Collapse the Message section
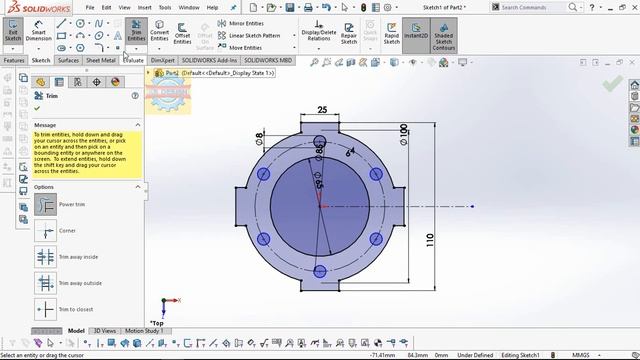Viewport: 640px width, 360px height. 138,125
